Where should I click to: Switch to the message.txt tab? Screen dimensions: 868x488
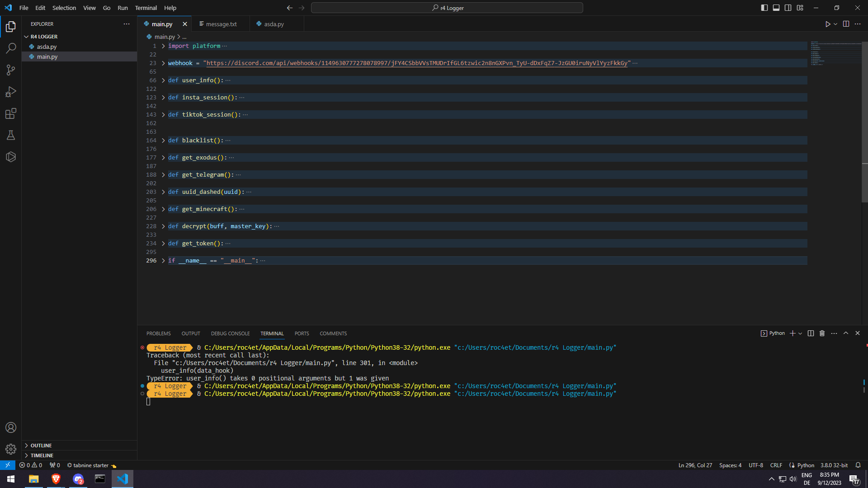point(221,24)
